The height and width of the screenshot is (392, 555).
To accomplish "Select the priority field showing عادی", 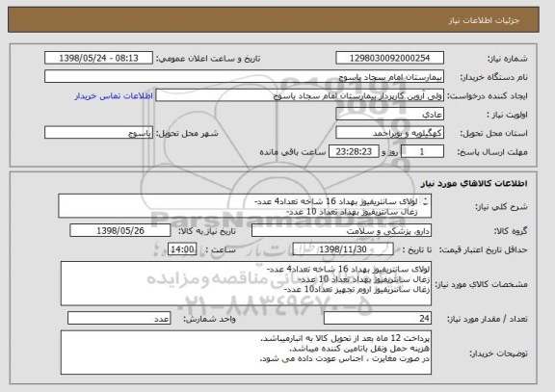I will (389, 115).
